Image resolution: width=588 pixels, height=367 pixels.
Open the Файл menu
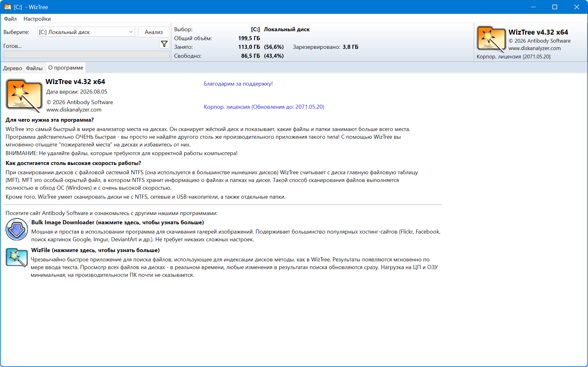click(10, 19)
